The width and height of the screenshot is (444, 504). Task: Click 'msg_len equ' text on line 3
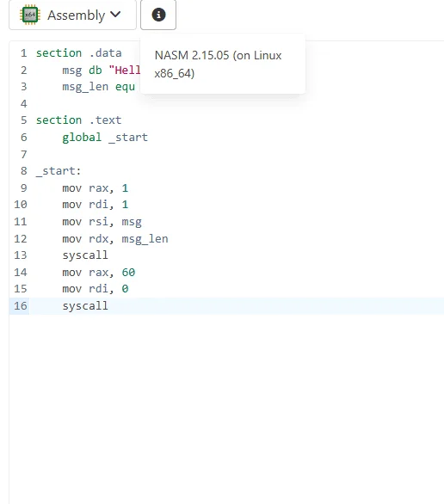pyautogui.click(x=99, y=87)
